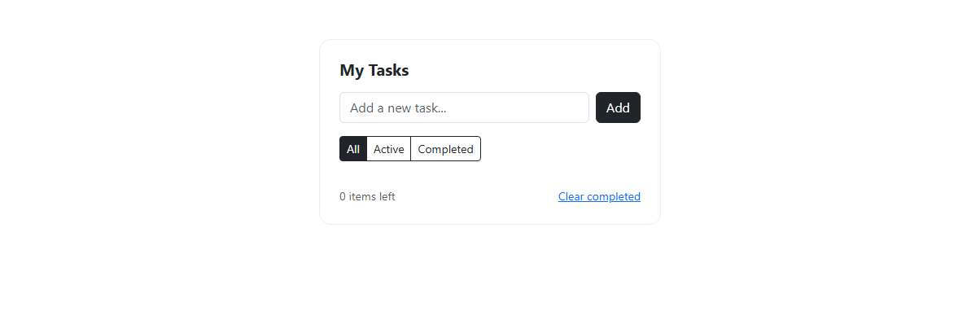Click the '0 items left' counter
Image resolution: width=980 pixels, height=316 pixels.
point(367,196)
